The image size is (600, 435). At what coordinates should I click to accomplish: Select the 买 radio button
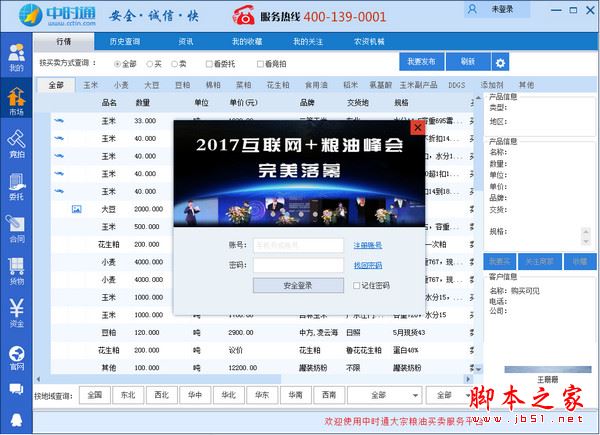point(150,64)
